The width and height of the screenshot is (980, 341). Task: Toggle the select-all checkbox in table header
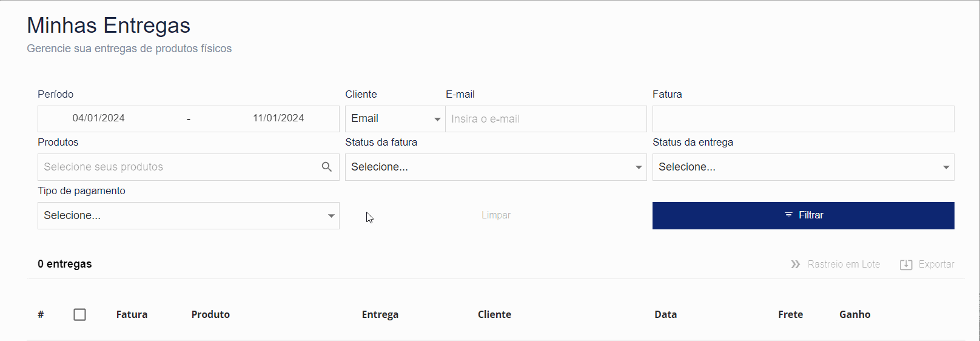pyautogui.click(x=79, y=314)
